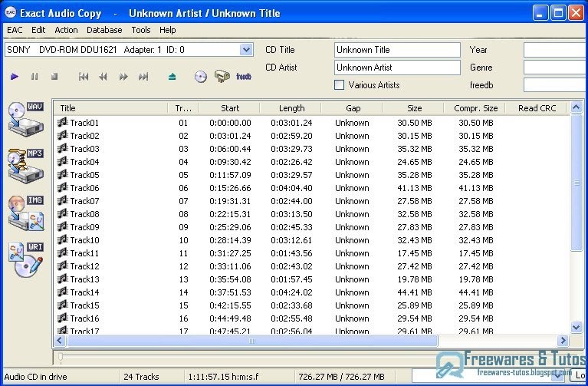The width and height of the screenshot is (588, 386).
Task: Click the mailbox submit icon
Action: pos(222,77)
